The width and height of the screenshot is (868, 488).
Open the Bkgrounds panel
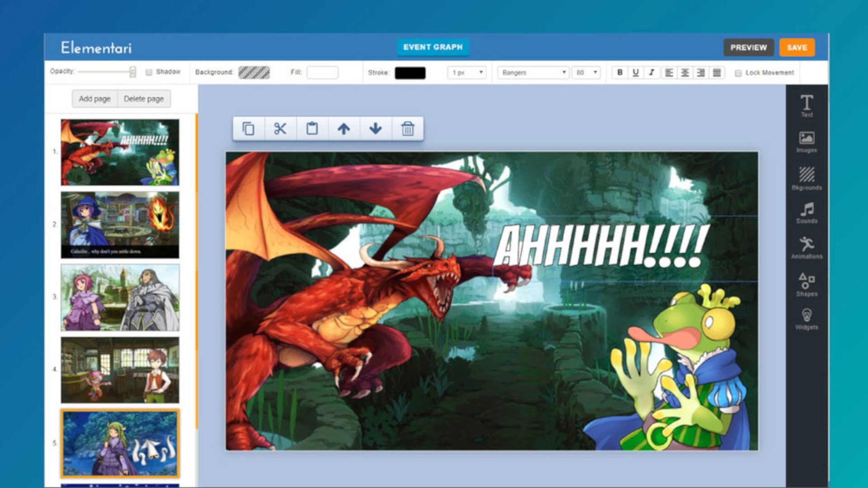pyautogui.click(x=807, y=178)
